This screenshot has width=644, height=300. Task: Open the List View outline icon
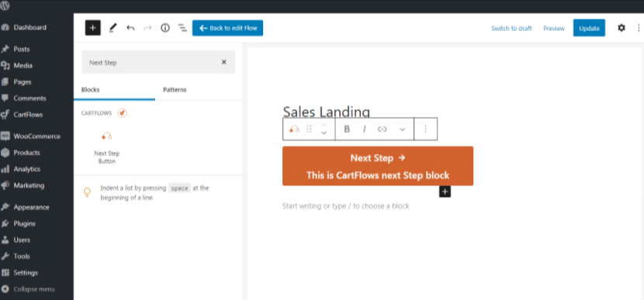182,28
